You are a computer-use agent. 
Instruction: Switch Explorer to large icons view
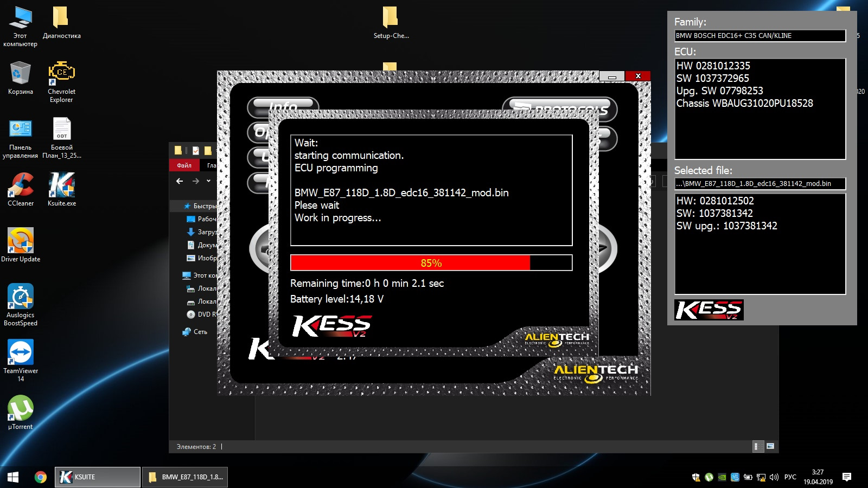click(x=770, y=446)
